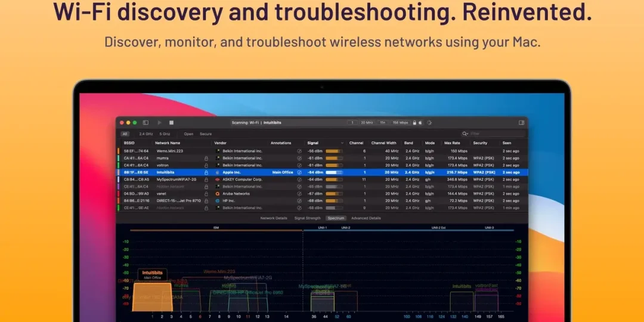Filter networks by 2.4 GHz

pos(146,134)
